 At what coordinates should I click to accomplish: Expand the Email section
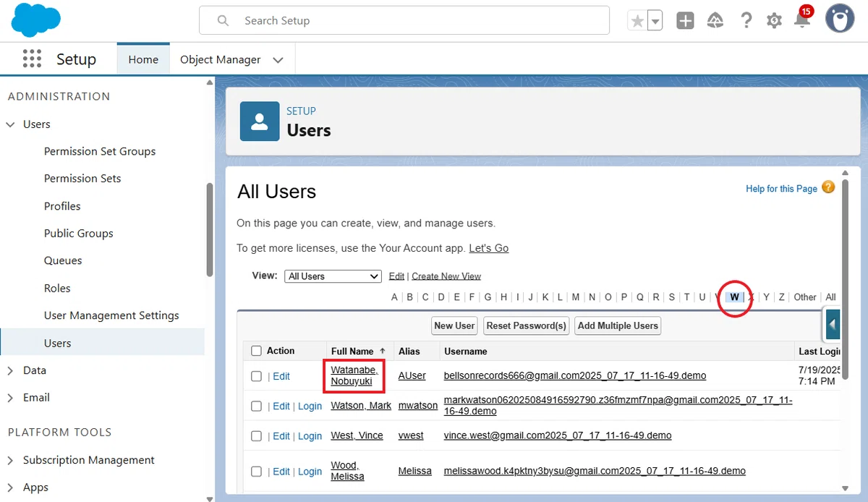(x=11, y=398)
